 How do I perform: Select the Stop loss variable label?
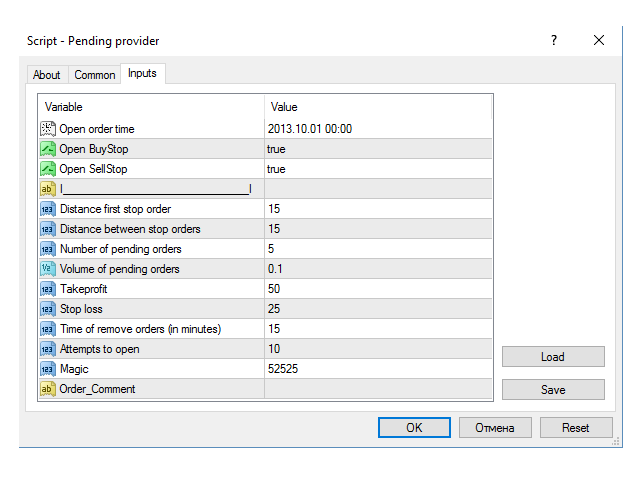click(x=81, y=309)
